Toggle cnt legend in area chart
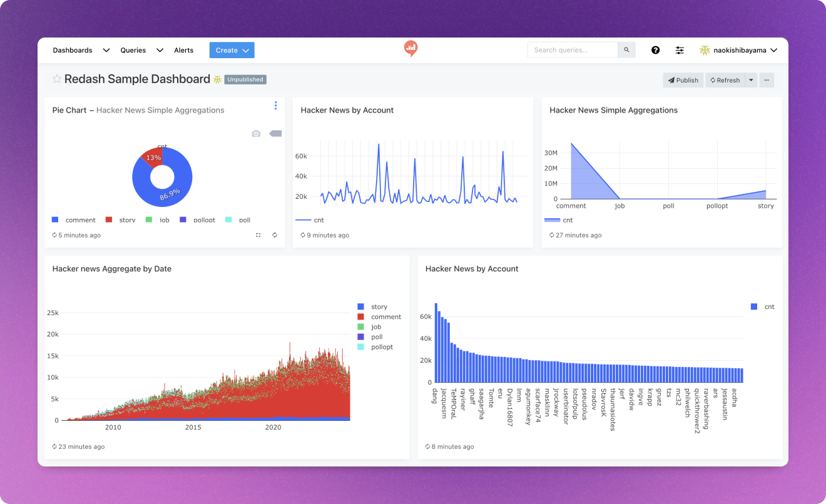 (559, 220)
